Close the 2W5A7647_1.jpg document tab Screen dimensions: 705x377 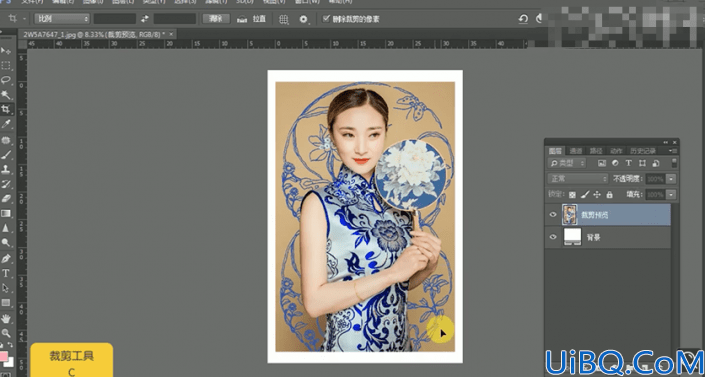172,34
